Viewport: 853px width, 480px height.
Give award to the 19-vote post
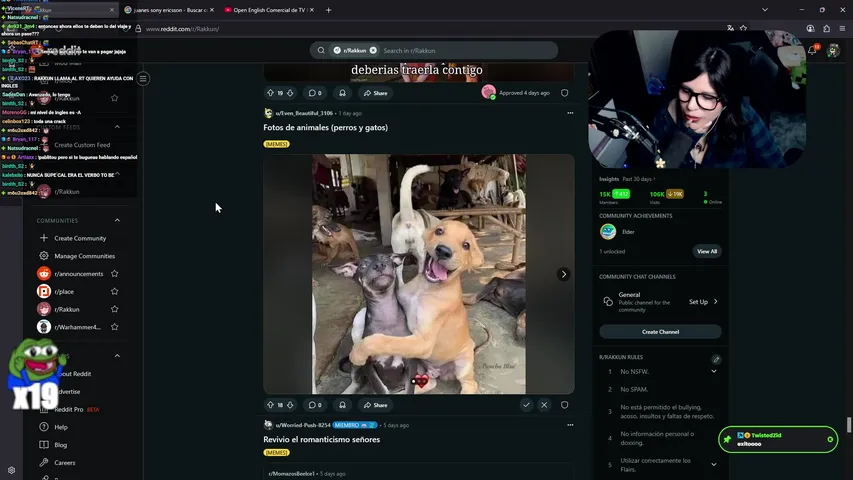(x=342, y=93)
